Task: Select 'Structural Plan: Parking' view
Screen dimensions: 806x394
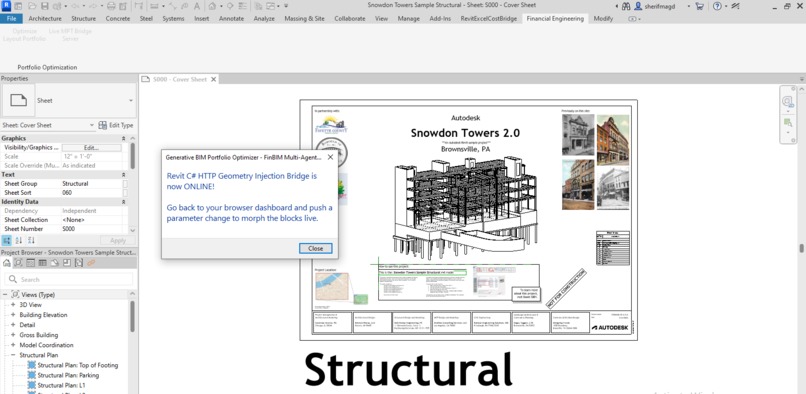Action: 68,375
